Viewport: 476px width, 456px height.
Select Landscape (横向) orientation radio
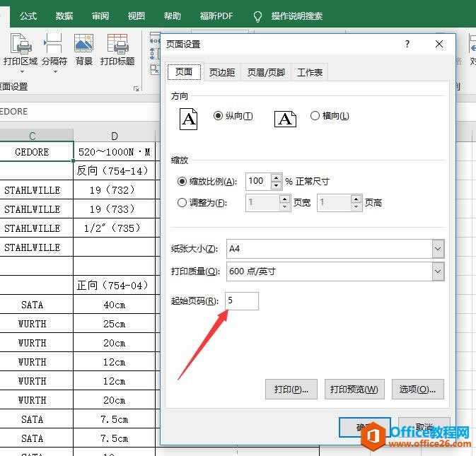click(315, 116)
